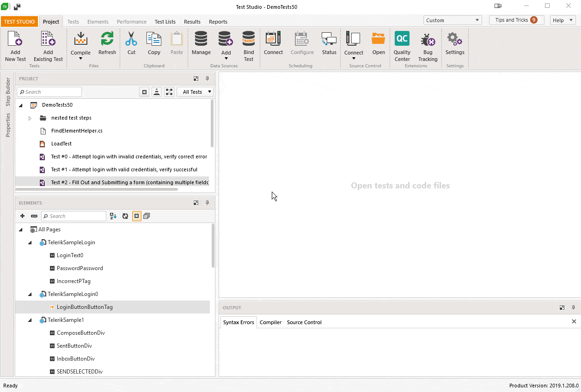Click the TEST STUDIO button
Screen dimensions: 581x392
pos(19,22)
